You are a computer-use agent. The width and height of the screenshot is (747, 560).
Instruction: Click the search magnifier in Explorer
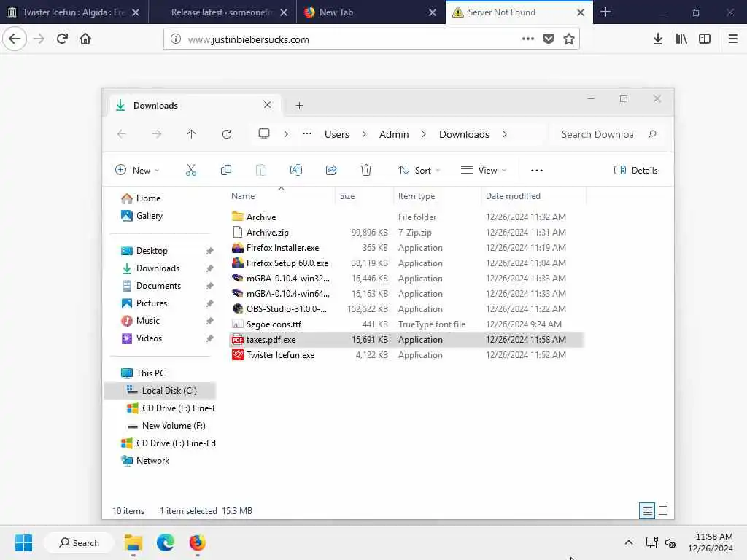(652, 134)
